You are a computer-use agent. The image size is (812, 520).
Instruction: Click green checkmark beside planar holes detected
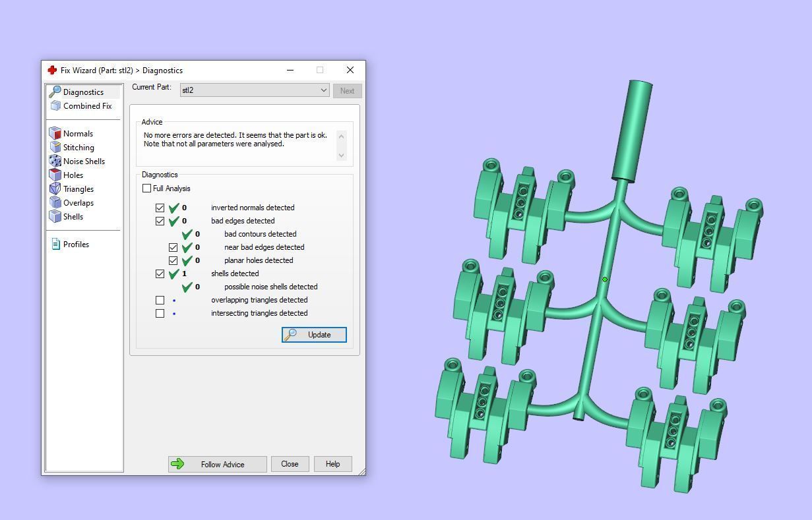(x=187, y=260)
